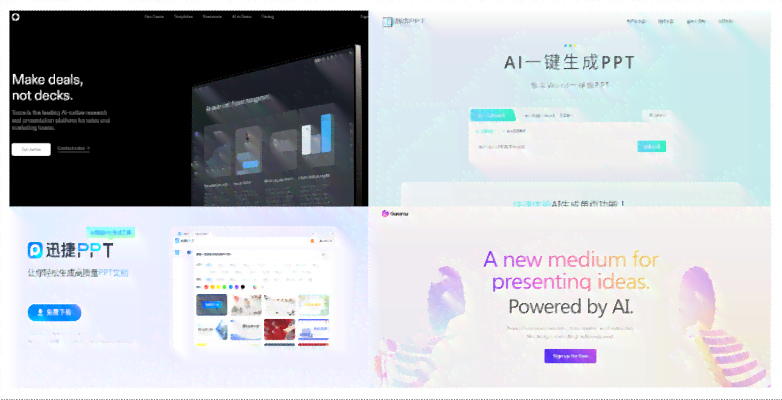This screenshot has height=400, width=782.
Task: Click the logo beside the AI一键生成PPT page title
Action: [x=388, y=22]
